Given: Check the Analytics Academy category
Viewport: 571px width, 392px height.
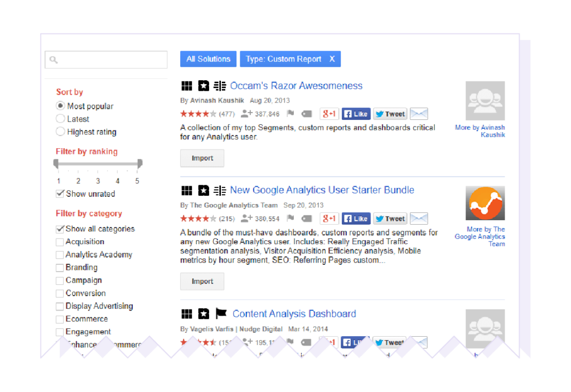Looking at the screenshot, I should [60, 255].
